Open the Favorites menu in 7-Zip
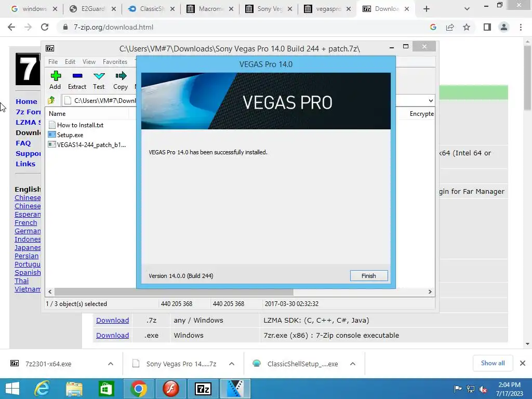Viewport: 532px width, 399px height. point(115,62)
